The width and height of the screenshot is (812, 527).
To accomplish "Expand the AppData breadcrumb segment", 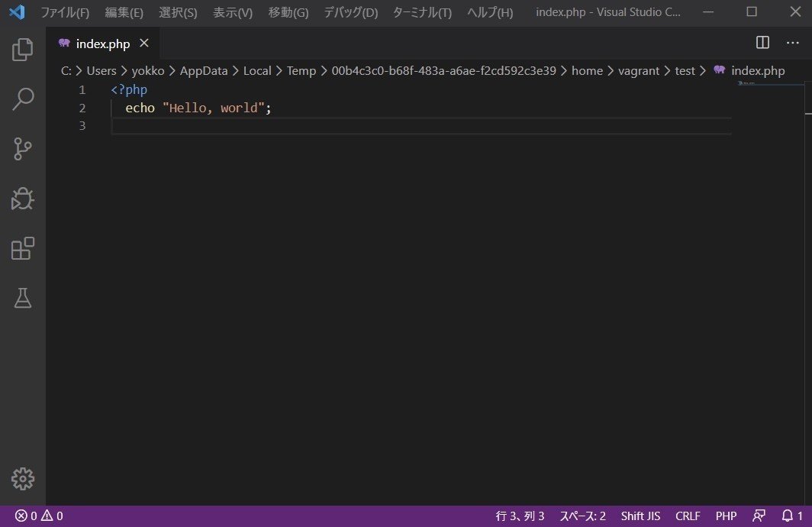I will point(204,71).
